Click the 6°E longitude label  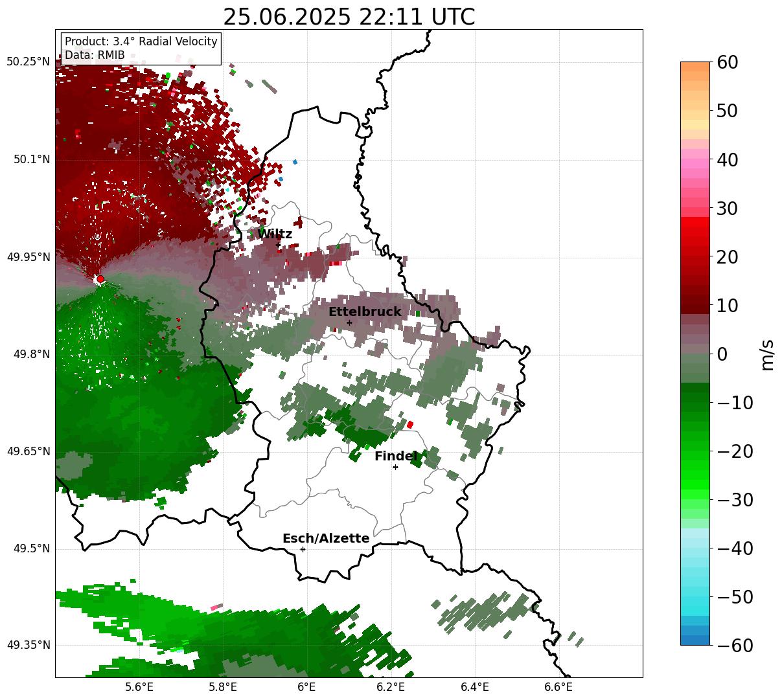pyautogui.click(x=307, y=687)
